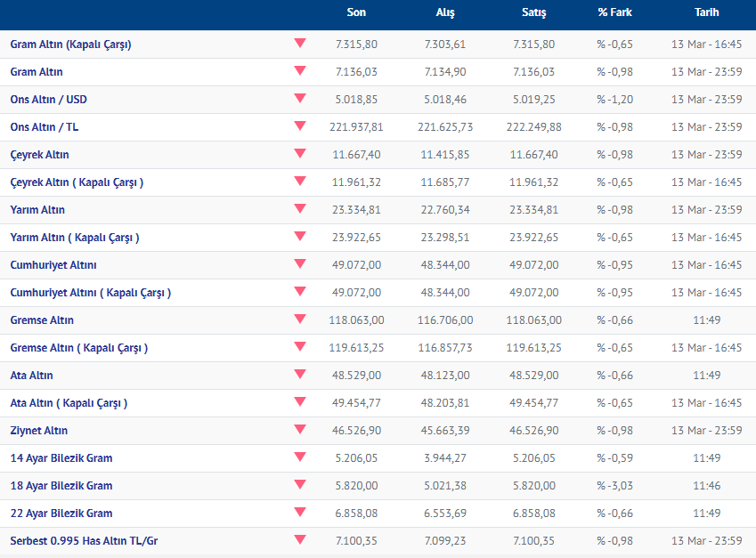The image size is (756, 558).
Task: Open 14 Ayar Bilezik Gram link
Action: 61,458
